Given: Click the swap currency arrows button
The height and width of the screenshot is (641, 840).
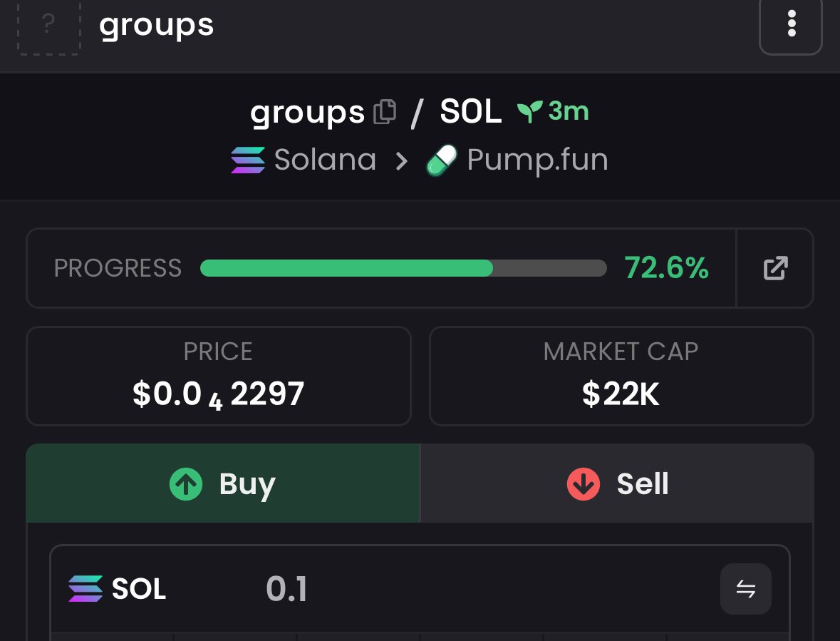Looking at the screenshot, I should tap(746, 588).
